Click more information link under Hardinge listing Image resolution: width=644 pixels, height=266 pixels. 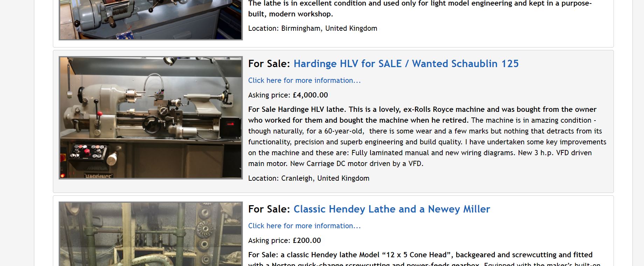tap(304, 80)
